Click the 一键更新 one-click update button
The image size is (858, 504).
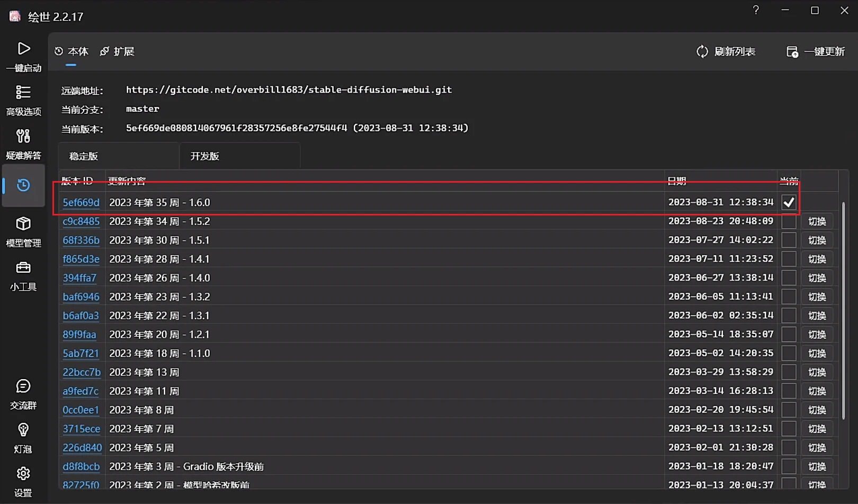[x=816, y=51]
